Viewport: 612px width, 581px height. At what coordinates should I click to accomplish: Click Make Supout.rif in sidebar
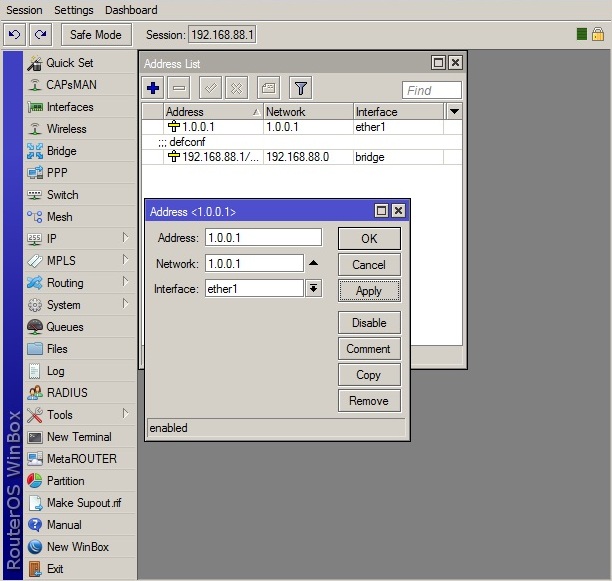80,503
